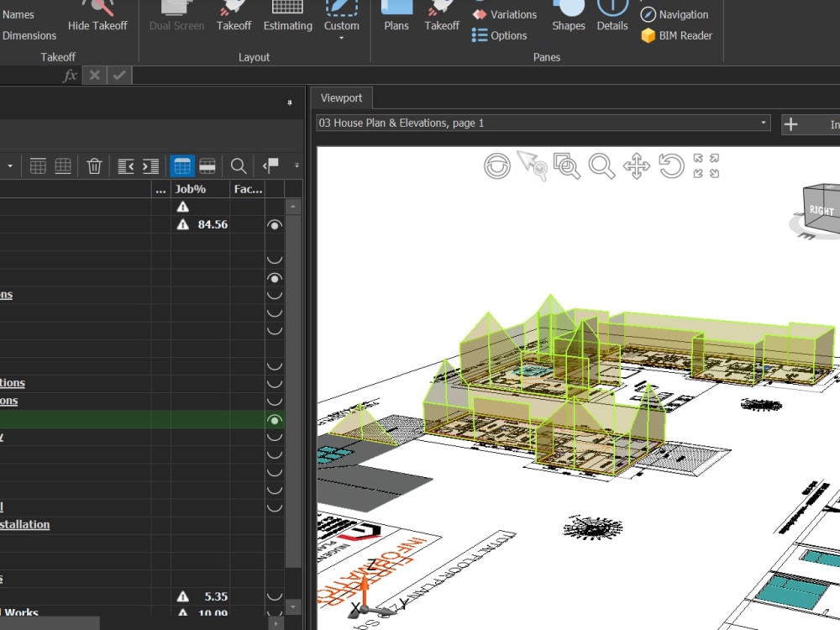
Task: Toggle closed eye in the 'ns' row
Action: pos(275,295)
